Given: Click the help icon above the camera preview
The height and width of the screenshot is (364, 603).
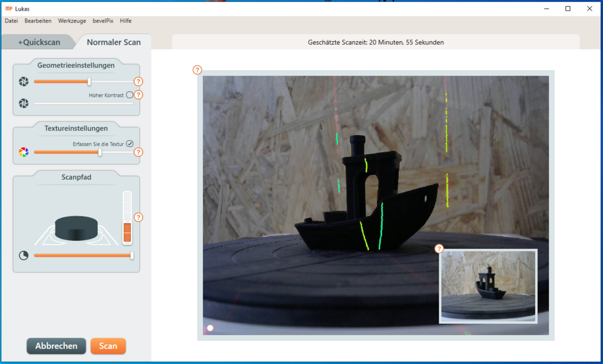Looking at the screenshot, I should pos(197,70).
